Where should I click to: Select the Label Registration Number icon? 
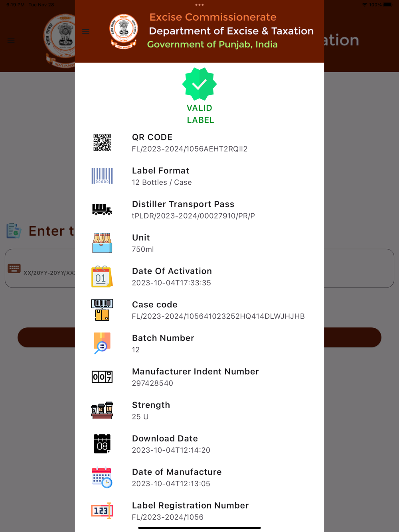(x=102, y=510)
